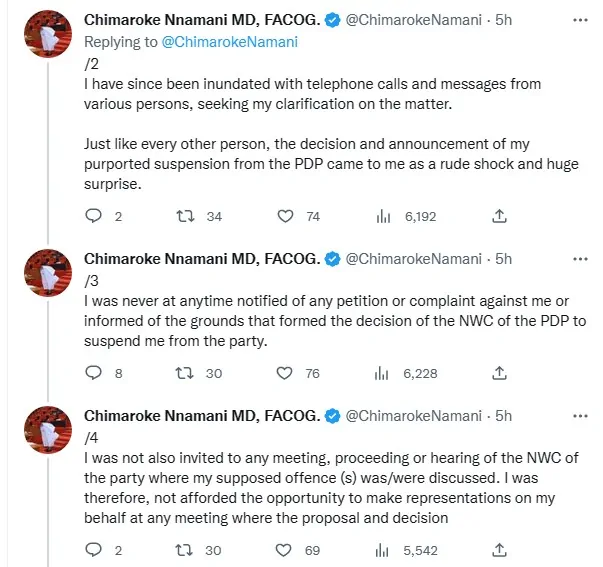Open more options menu on the /4 tweet

579,415
